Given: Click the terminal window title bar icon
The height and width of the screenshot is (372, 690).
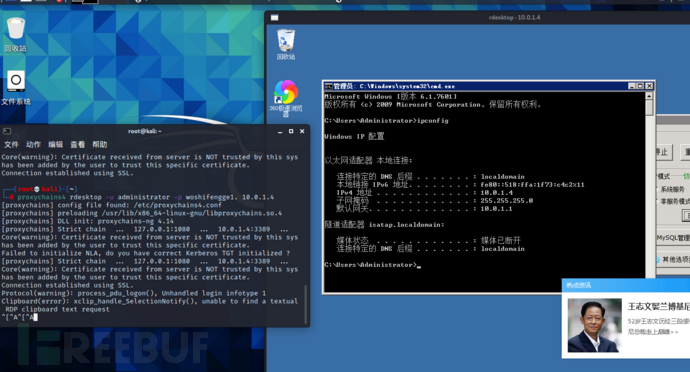Looking at the screenshot, I should click(7, 131).
